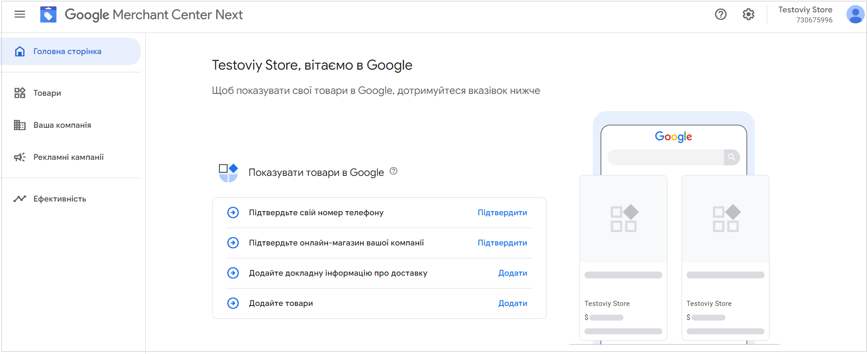The width and height of the screenshot is (868, 354).
Task: Open the settings gear icon
Action: click(x=748, y=15)
